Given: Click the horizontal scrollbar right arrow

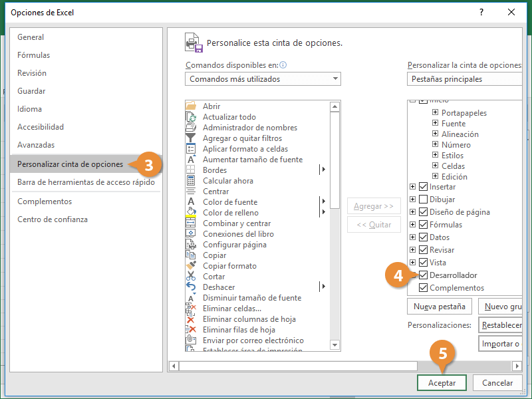Looking at the screenshot, I should coord(517,366).
